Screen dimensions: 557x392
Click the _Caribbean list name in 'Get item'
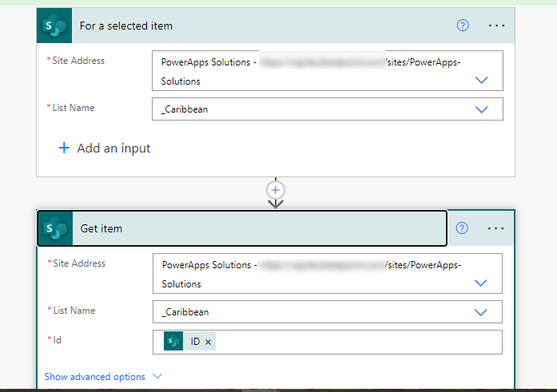pyautogui.click(x=185, y=312)
